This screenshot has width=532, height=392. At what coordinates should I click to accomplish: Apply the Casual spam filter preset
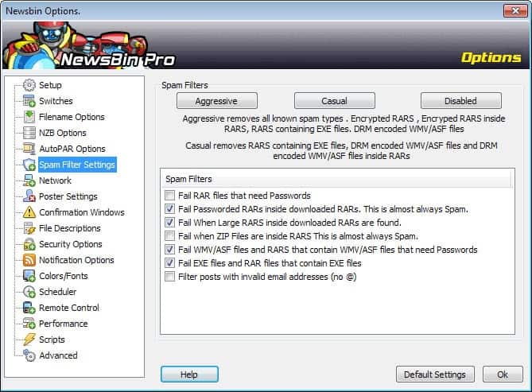click(x=335, y=101)
